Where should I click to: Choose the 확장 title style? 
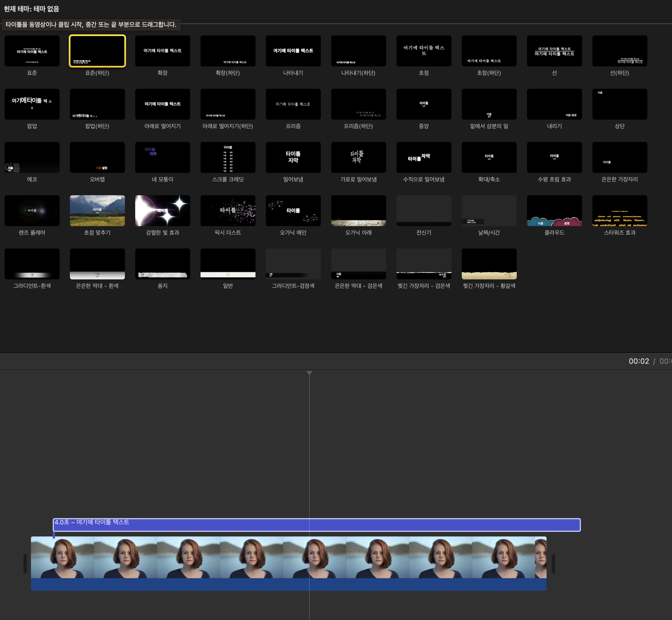pyautogui.click(x=162, y=51)
